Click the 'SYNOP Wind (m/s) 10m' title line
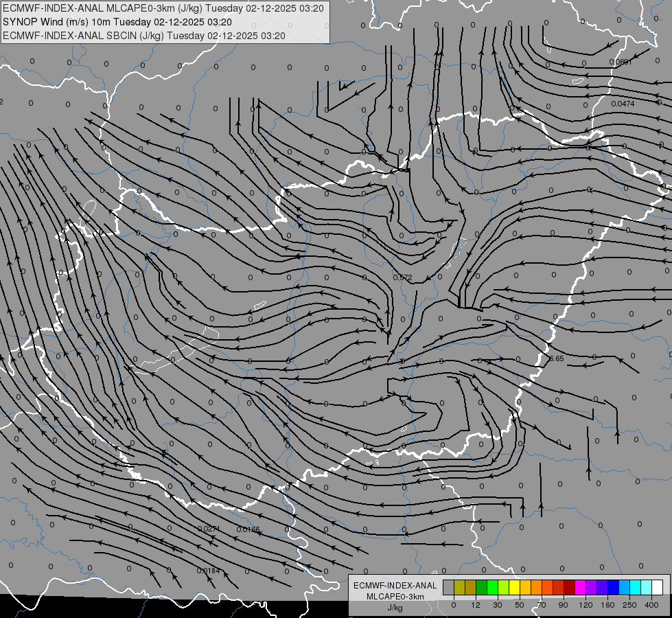This screenshot has width=672, height=618. 117,22
